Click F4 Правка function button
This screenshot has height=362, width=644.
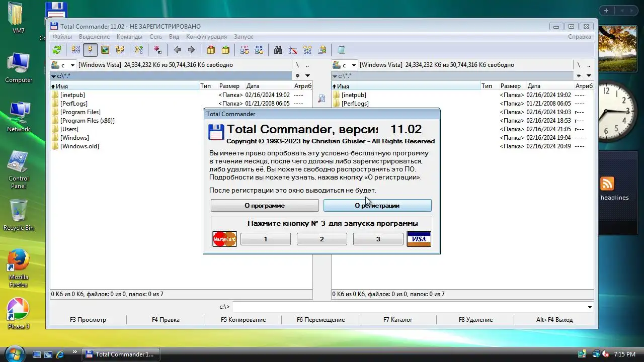tap(166, 320)
